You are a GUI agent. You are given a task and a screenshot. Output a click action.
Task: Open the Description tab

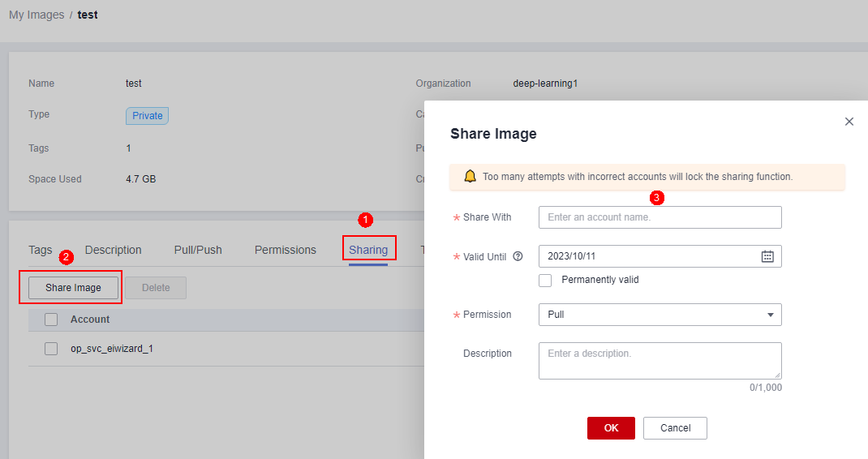(114, 250)
